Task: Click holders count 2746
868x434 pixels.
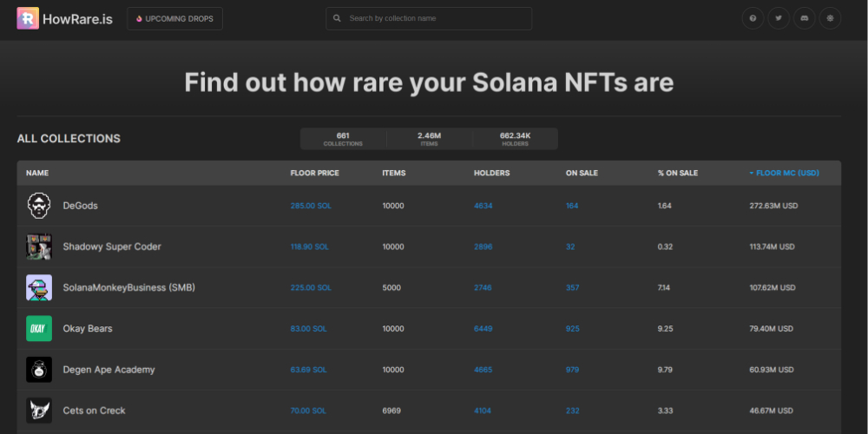Action: coord(483,288)
